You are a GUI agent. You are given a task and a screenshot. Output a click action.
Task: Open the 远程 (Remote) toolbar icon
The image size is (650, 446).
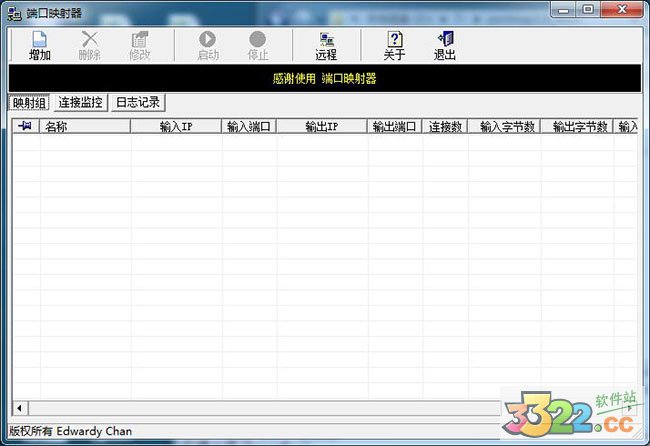(x=326, y=46)
